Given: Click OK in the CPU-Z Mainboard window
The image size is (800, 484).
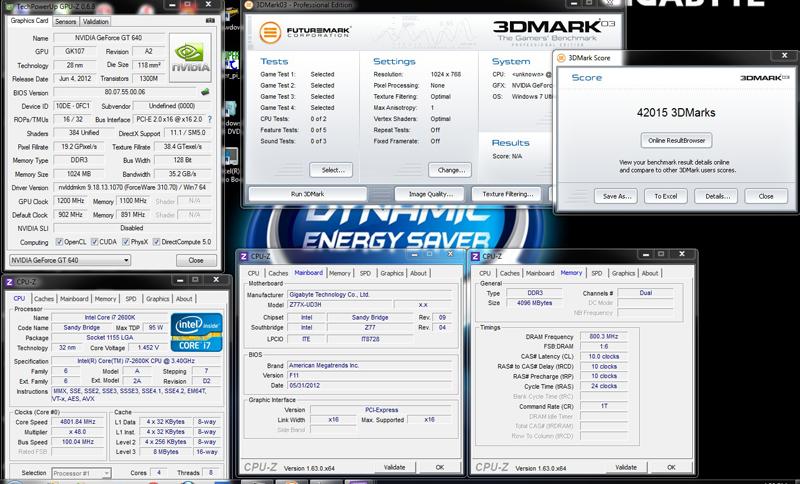Looking at the screenshot, I should [440, 467].
